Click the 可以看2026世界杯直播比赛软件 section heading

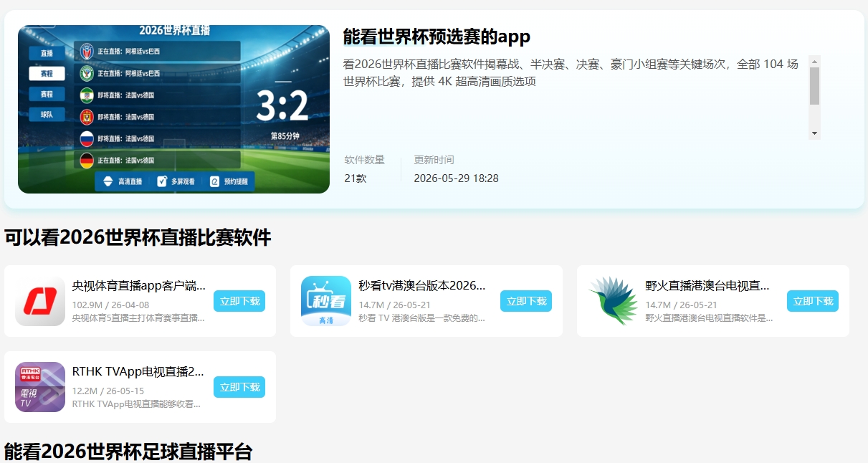pyautogui.click(x=138, y=237)
